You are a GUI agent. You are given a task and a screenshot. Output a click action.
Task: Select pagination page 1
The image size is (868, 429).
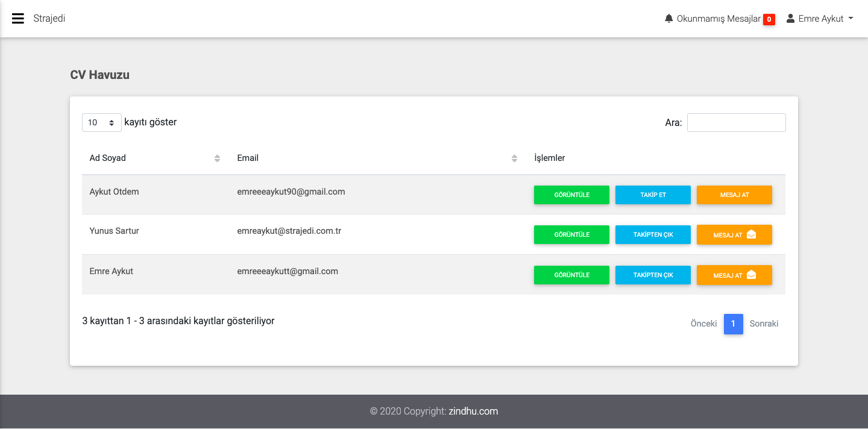[733, 324]
